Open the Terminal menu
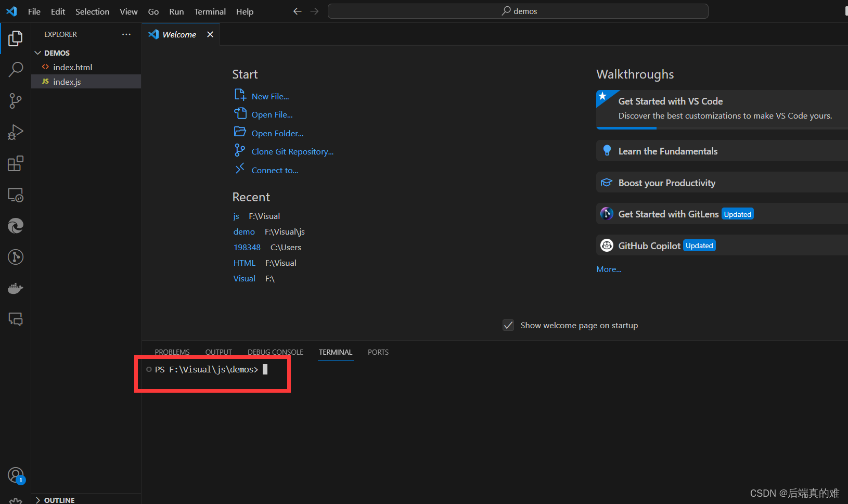Viewport: 848px width, 504px height. (210, 11)
